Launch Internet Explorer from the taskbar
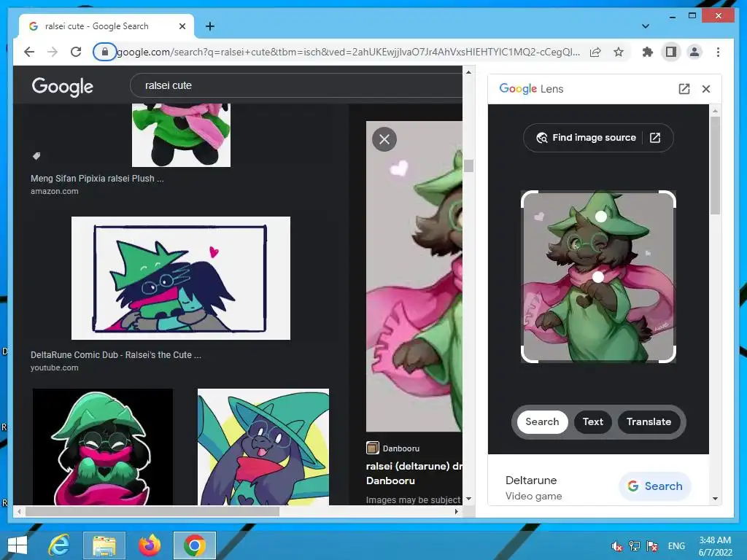This screenshot has height=560, width=747. point(60,545)
